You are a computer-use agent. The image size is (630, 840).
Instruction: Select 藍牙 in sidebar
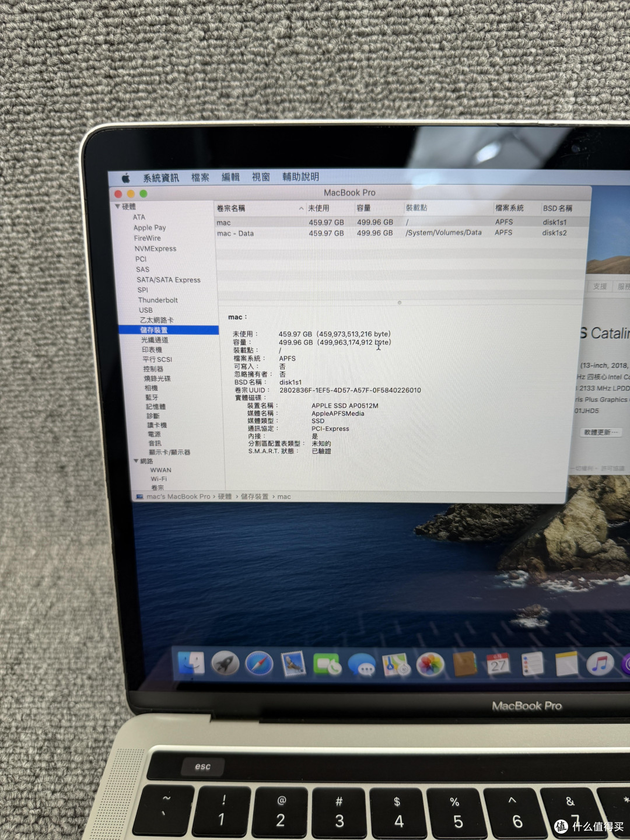coord(152,397)
